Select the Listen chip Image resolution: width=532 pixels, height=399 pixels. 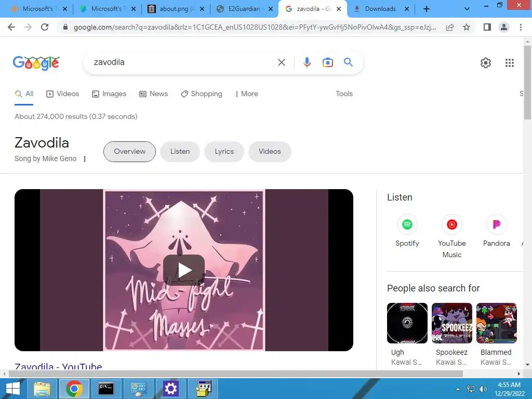pos(180,152)
